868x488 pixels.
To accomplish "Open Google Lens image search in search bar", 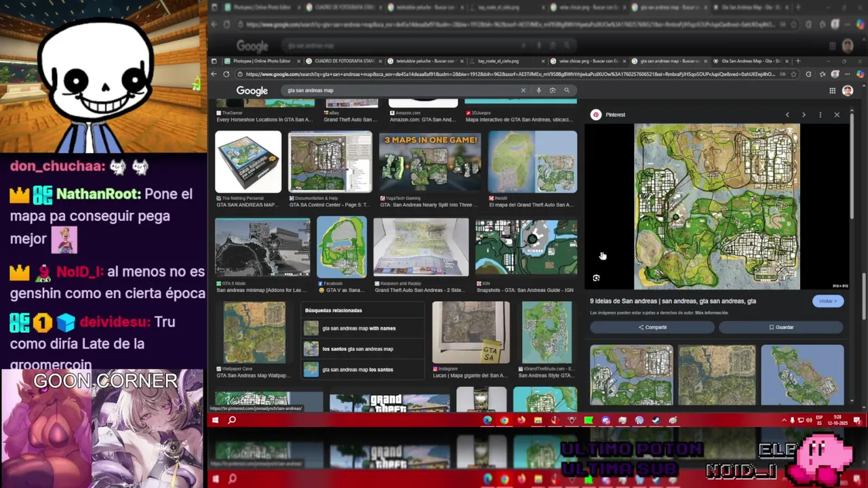I will (553, 90).
